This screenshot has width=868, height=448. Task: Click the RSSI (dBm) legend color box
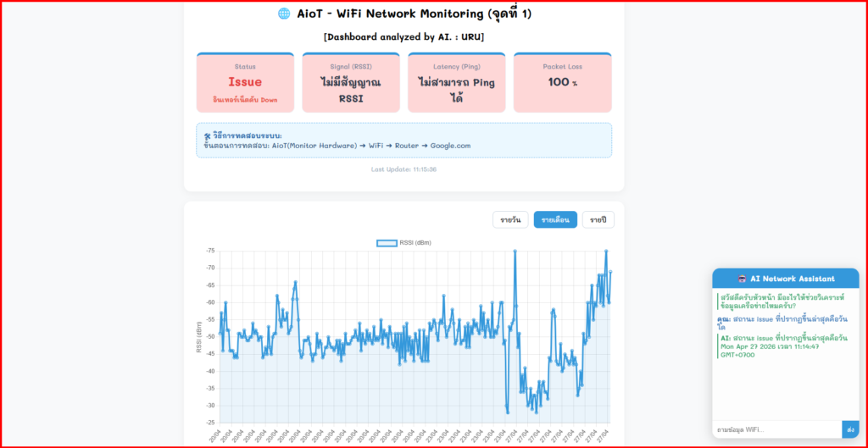(x=386, y=243)
